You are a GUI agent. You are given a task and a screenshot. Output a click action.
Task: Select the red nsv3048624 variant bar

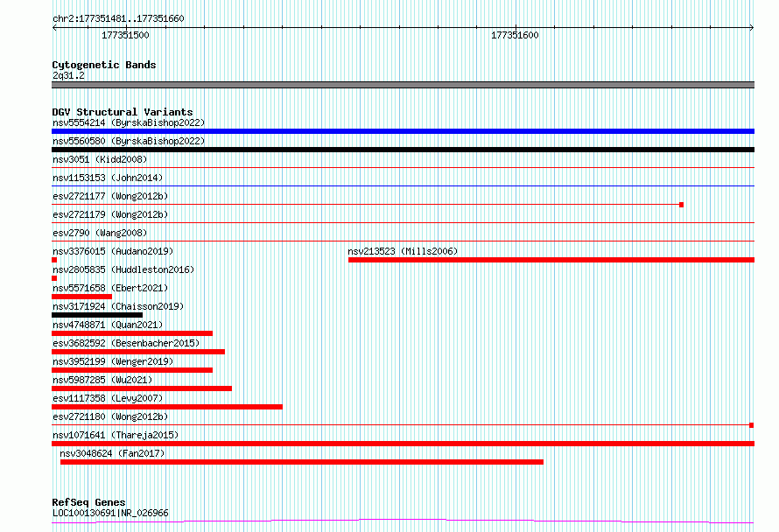(302, 462)
